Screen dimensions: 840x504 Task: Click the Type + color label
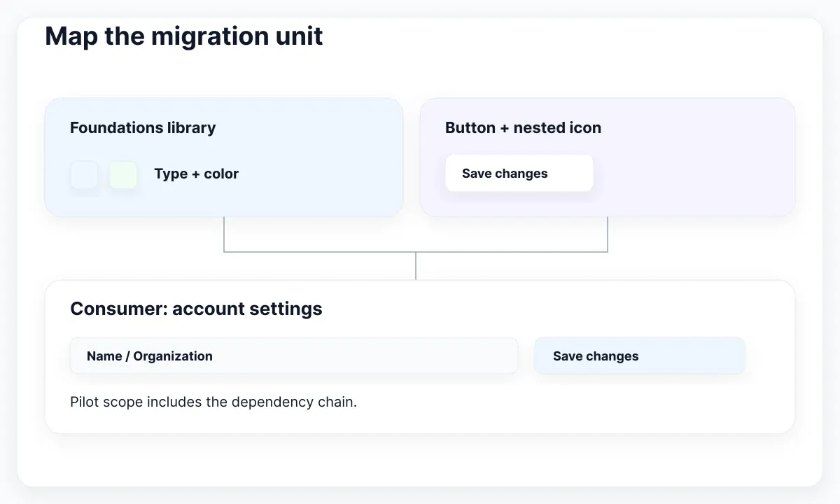pos(197,174)
